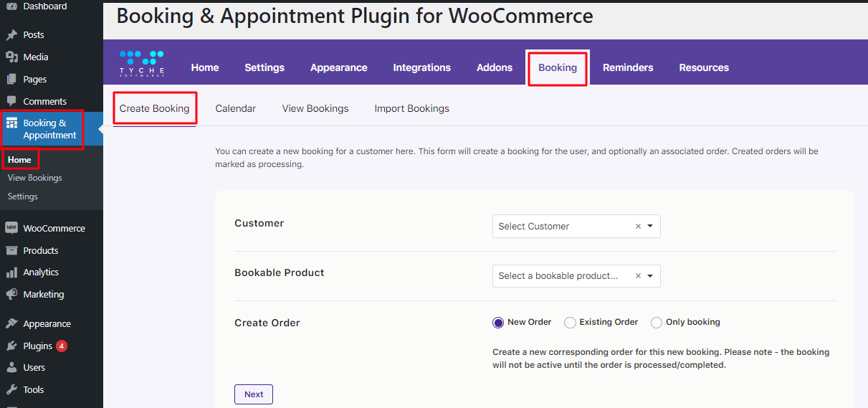Viewport: 868px width, 408px height.
Task: Go to Media in sidebar
Action: click(x=36, y=57)
